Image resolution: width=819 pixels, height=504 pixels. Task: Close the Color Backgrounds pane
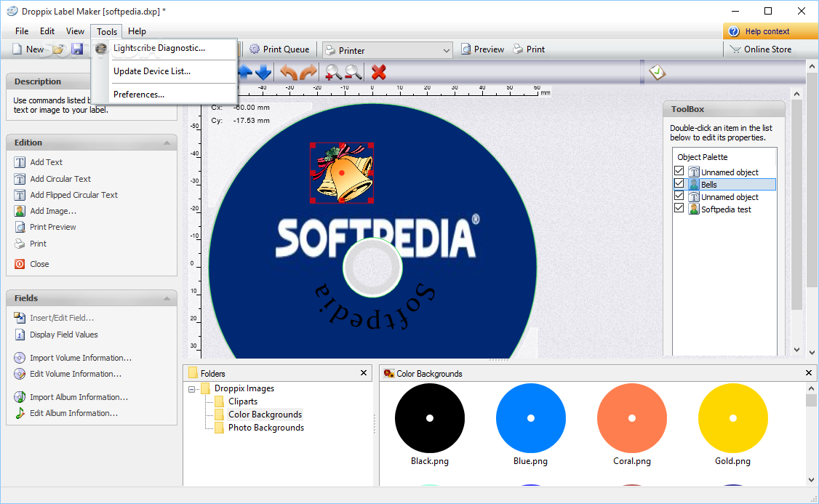click(x=809, y=373)
